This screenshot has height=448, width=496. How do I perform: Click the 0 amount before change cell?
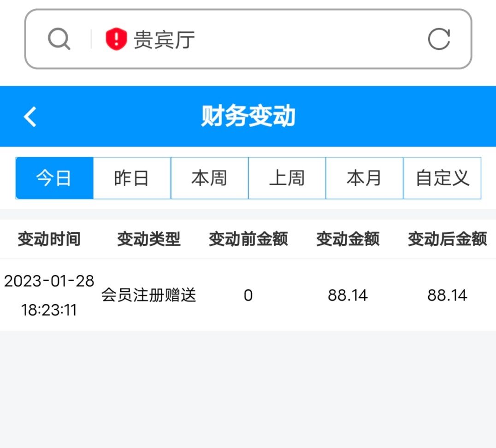(x=248, y=295)
